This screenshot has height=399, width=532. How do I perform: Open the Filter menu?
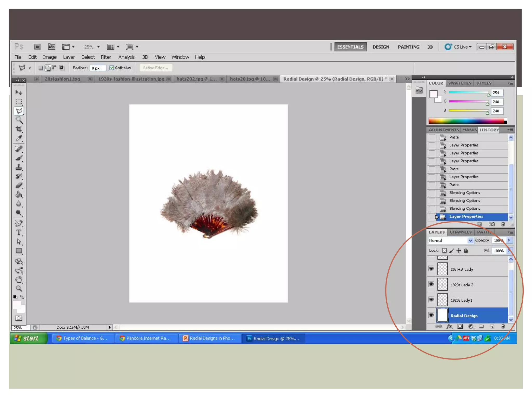106,57
